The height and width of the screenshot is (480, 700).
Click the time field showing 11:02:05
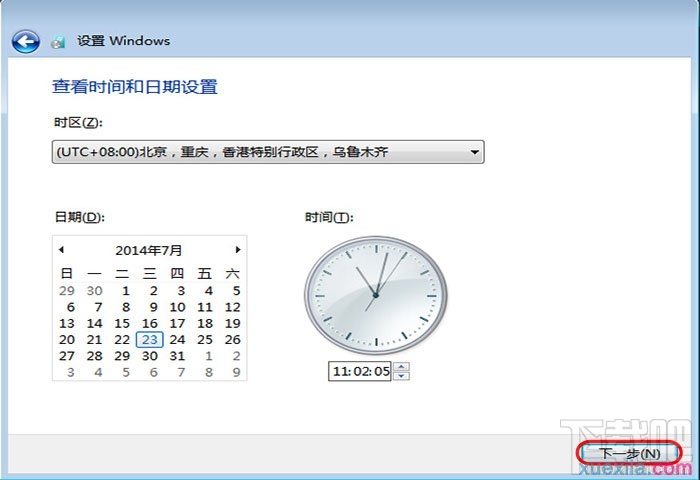(360, 371)
